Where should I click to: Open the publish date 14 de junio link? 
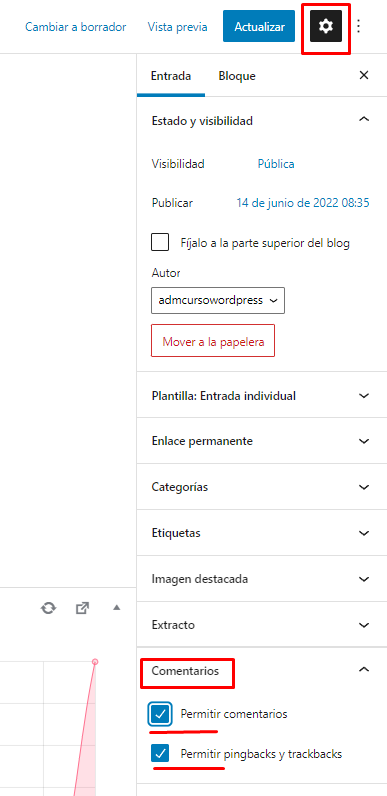303,203
